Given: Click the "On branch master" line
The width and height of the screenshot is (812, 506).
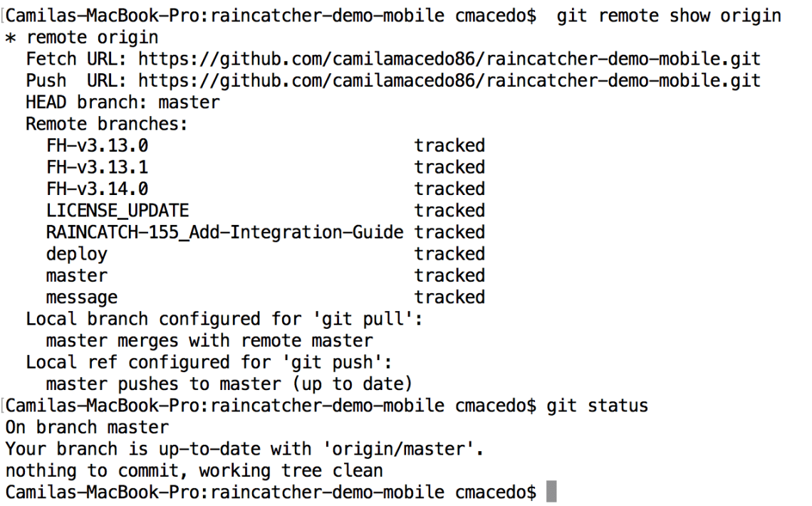Looking at the screenshot, I should [x=87, y=427].
